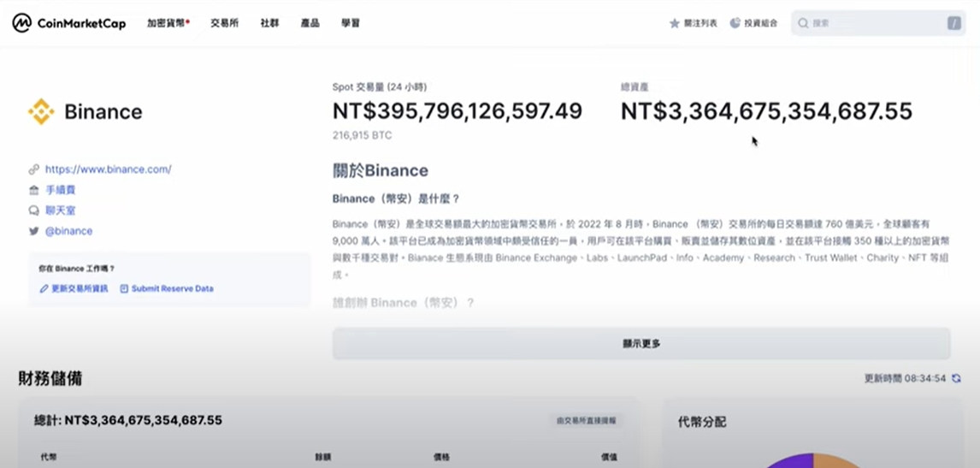Click the pencil edit icon
The height and width of the screenshot is (468, 980).
tap(44, 288)
